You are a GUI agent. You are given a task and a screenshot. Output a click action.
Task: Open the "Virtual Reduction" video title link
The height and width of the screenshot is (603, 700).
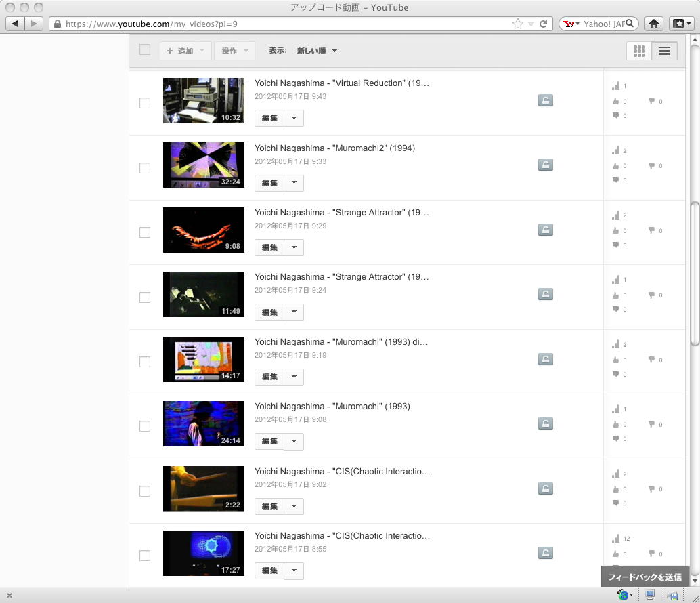pyautogui.click(x=341, y=83)
